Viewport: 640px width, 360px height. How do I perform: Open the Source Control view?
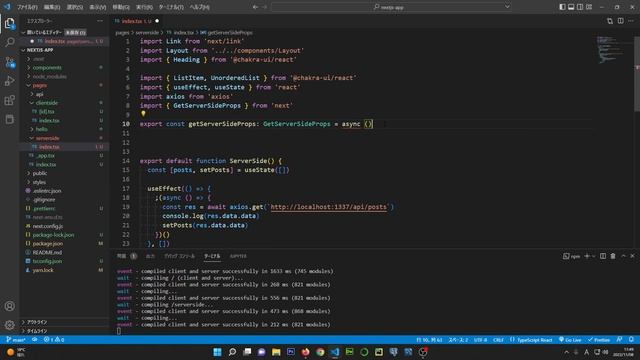point(9,62)
